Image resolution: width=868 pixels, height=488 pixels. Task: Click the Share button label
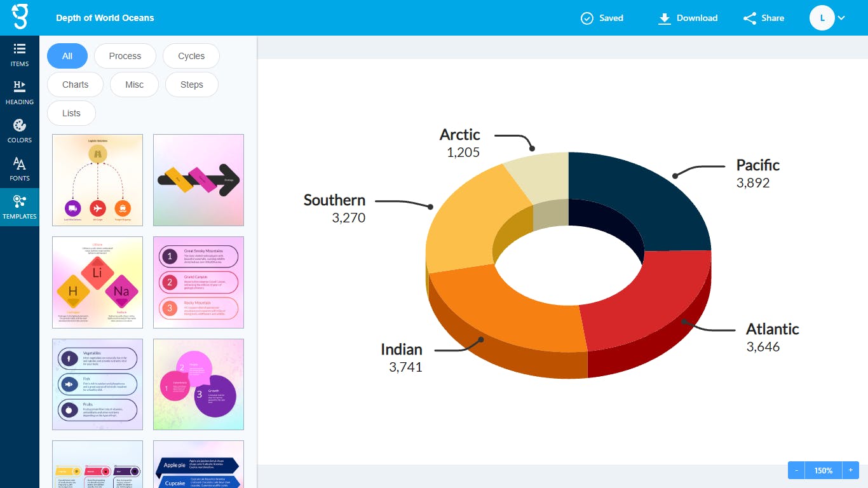pos(773,18)
